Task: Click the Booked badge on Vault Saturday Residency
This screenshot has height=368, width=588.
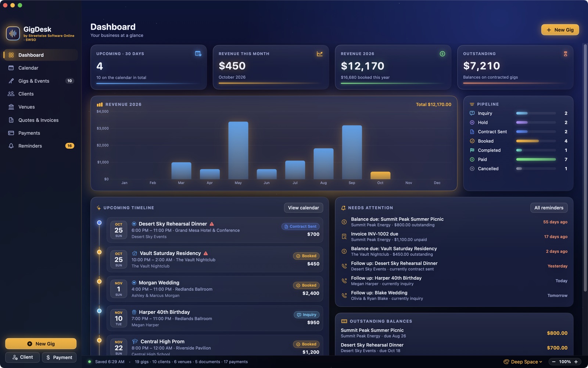Action: pos(306,256)
